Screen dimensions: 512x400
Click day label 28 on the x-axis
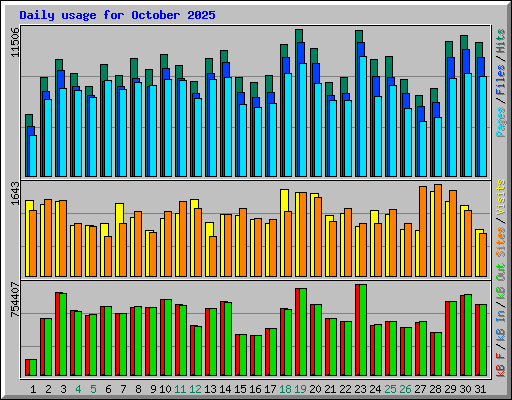click(435, 389)
